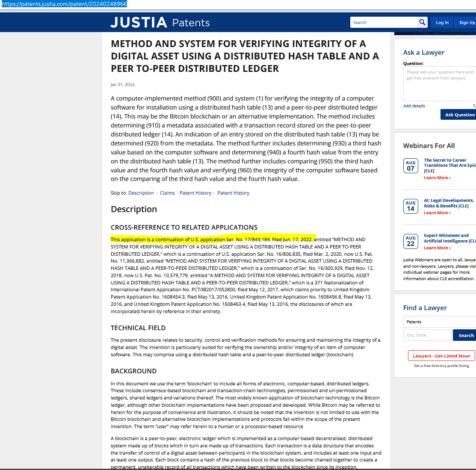Click the Find a Lawyer Search button
The image size is (476, 470).
coord(465,335)
